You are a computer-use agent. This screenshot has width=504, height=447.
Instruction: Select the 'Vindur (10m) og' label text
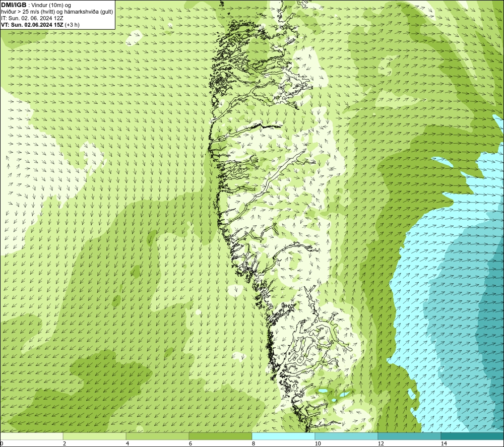pos(51,6)
